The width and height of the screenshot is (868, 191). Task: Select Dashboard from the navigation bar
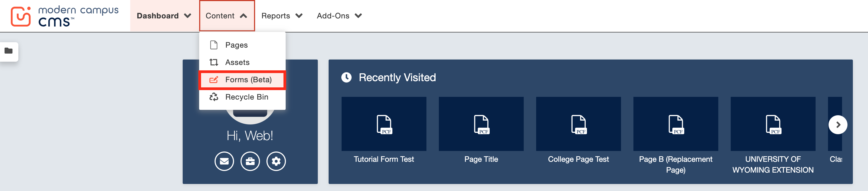coord(158,15)
